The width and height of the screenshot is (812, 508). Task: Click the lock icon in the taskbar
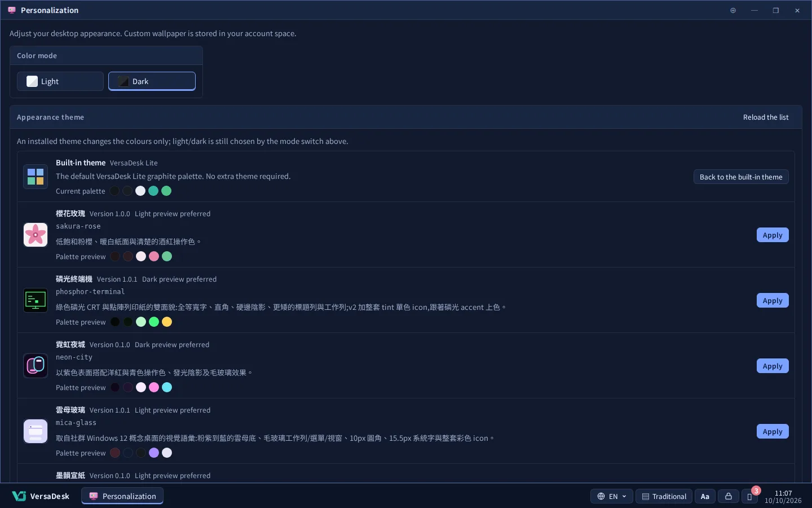729,497
